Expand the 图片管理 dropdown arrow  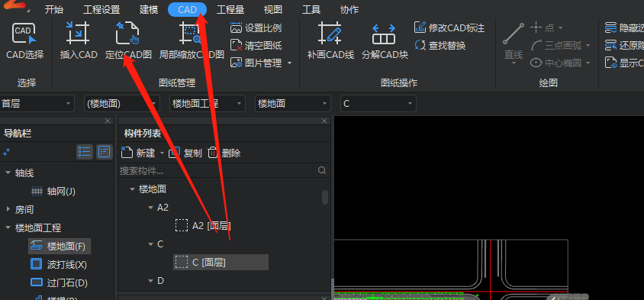click(x=289, y=63)
